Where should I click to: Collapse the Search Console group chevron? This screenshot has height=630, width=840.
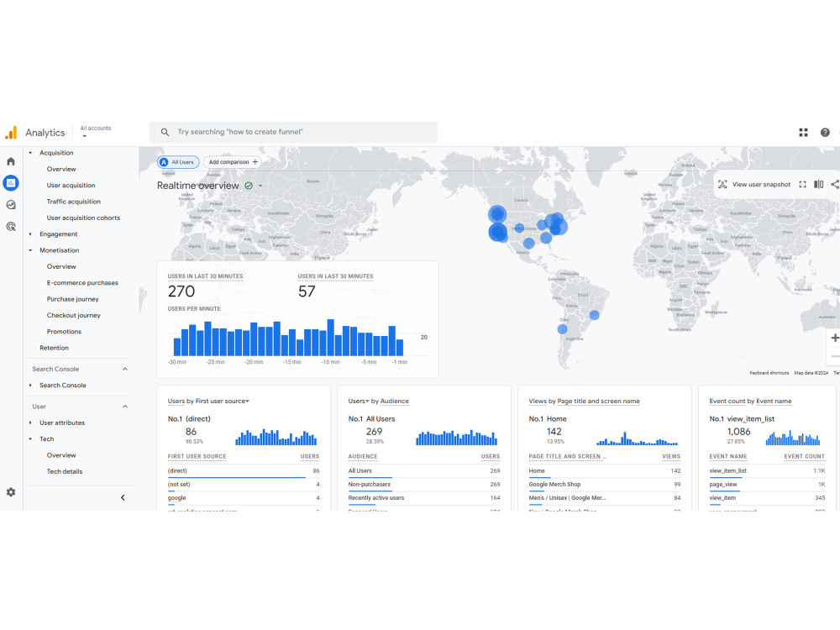(x=125, y=369)
